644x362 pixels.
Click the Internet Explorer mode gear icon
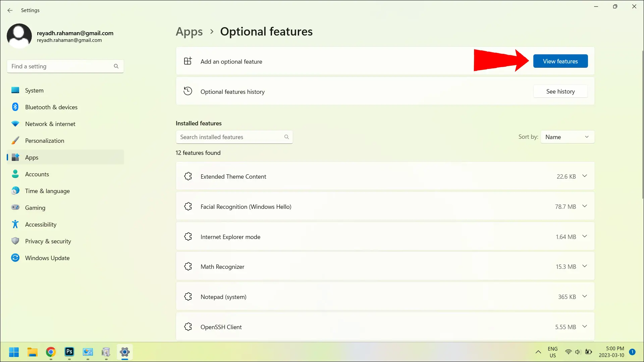click(187, 236)
